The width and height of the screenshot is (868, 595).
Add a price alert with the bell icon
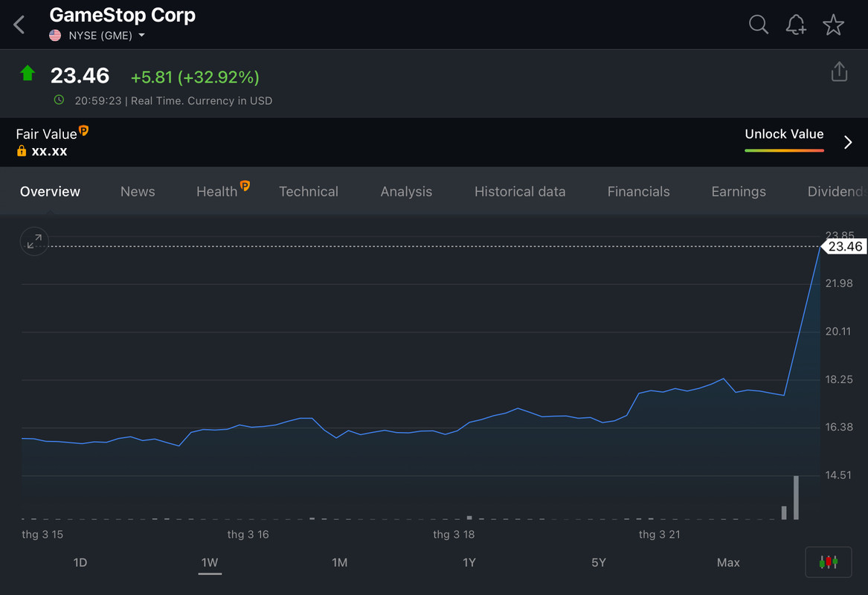[796, 25]
